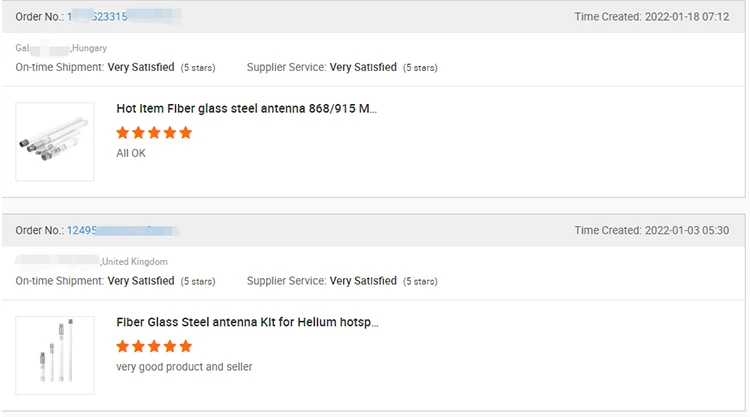Click the Hungary buyer location text
The height and width of the screenshot is (417, 750).
(88, 48)
